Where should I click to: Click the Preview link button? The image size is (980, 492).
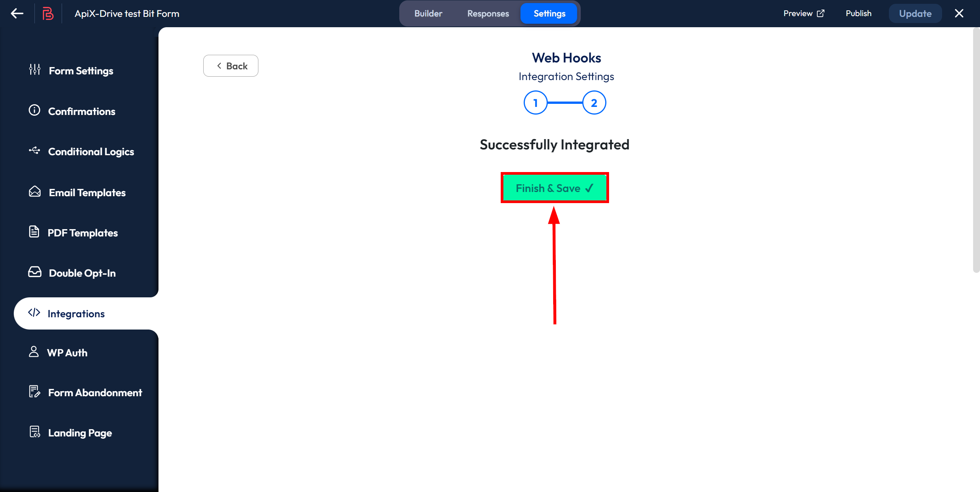[x=804, y=13]
